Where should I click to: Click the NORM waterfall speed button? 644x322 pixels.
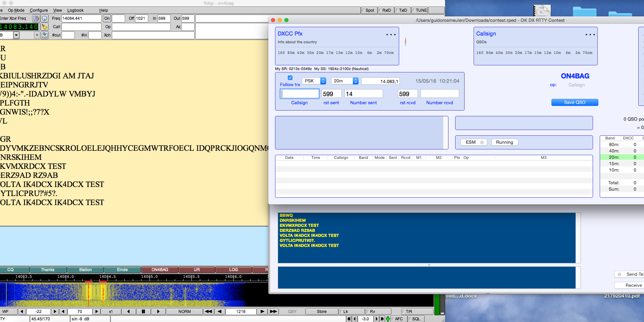pos(184,311)
